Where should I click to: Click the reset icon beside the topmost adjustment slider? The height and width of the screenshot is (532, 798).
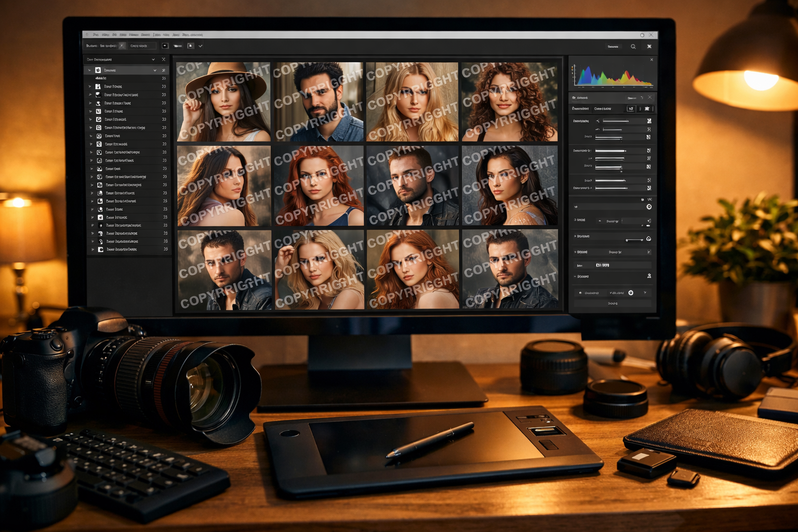[x=649, y=120]
